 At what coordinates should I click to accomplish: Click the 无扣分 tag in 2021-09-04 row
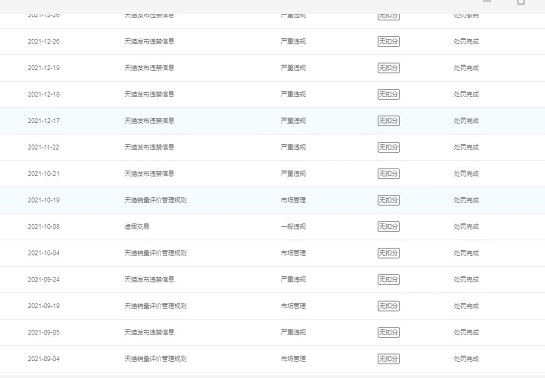(389, 359)
